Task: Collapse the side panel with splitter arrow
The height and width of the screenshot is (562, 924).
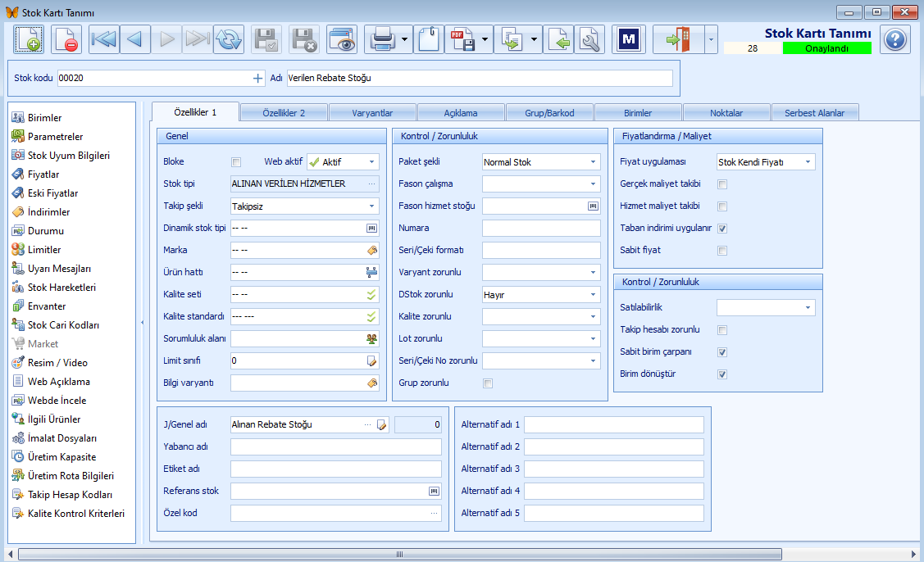Action: coord(142,322)
